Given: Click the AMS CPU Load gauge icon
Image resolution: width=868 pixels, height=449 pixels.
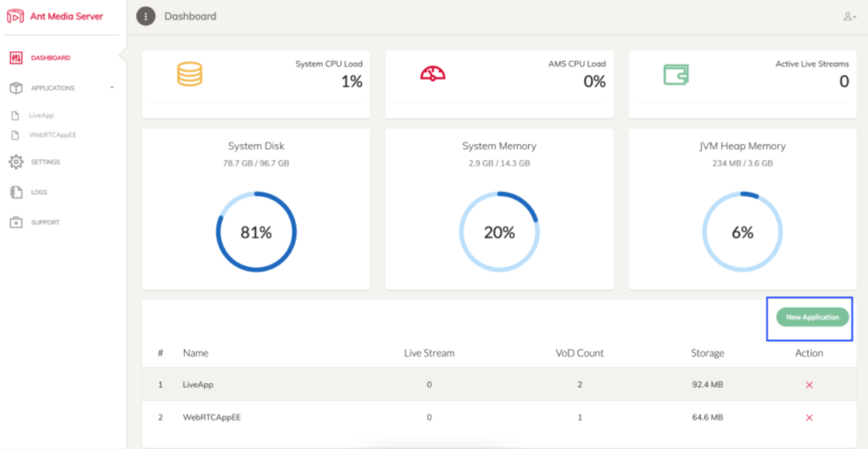Looking at the screenshot, I should coord(432,74).
